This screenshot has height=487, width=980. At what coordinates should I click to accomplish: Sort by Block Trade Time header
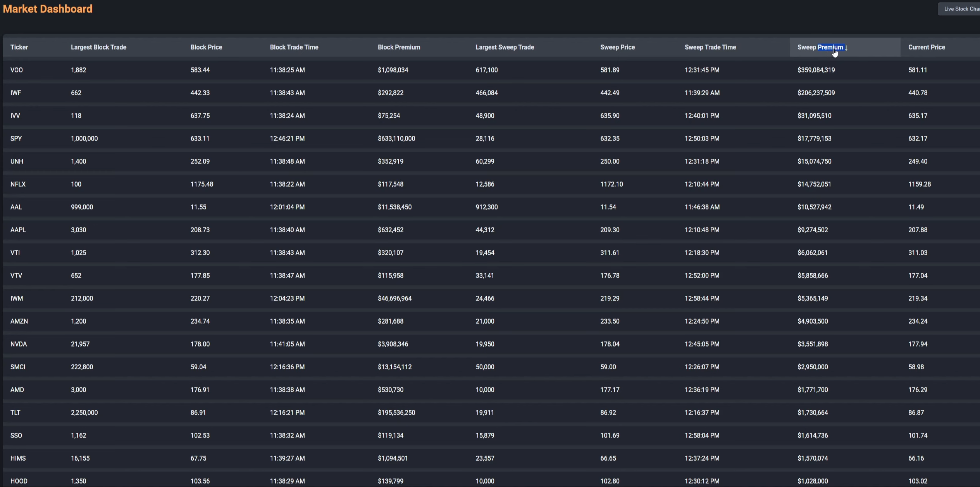[294, 47]
